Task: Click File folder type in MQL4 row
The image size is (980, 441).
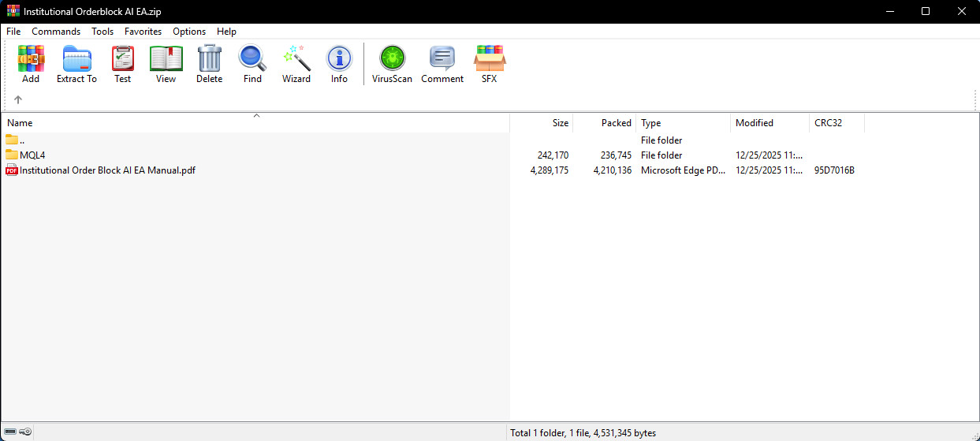Action: click(661, 155)
